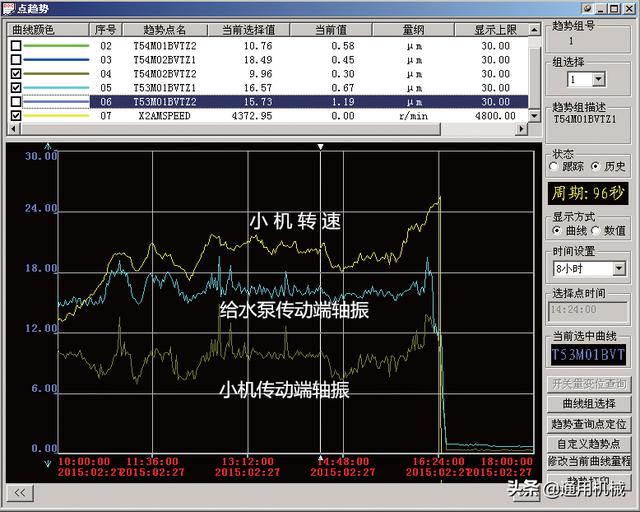Toggle the checkbox for selected row 06
Screen dimensions: 640x512
click(x=15, y=102)
